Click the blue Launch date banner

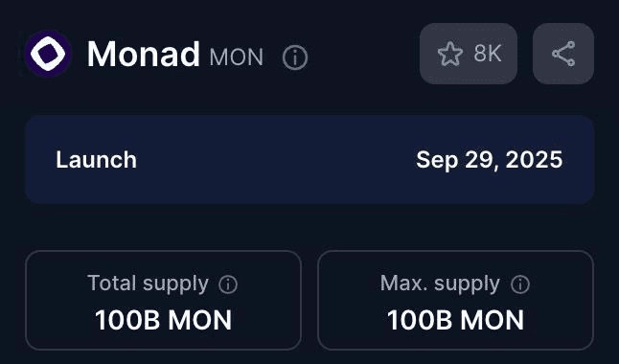(x=309, y=160)
